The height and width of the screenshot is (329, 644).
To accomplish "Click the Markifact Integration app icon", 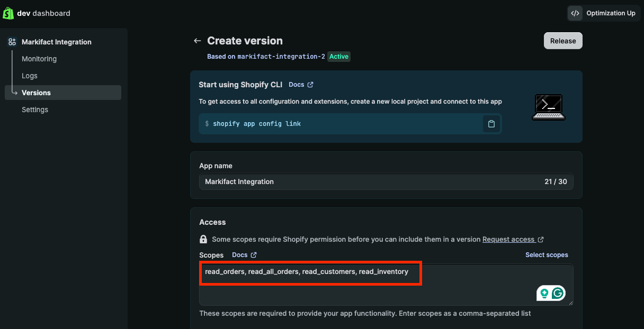I will click(x=12, y=42).
